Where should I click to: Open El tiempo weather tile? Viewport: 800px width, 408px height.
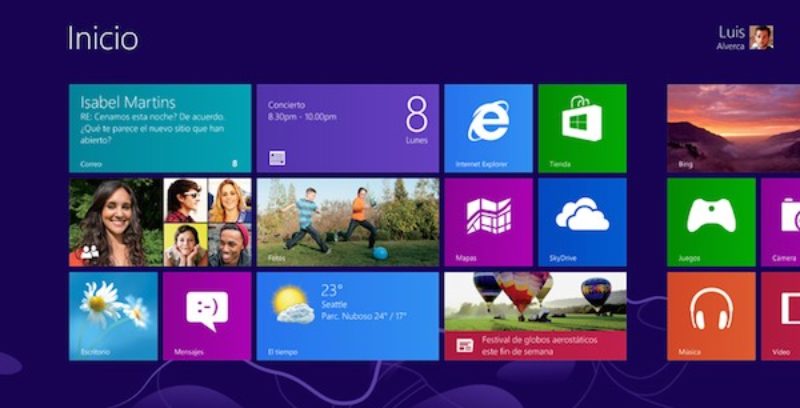coord(347,316)
